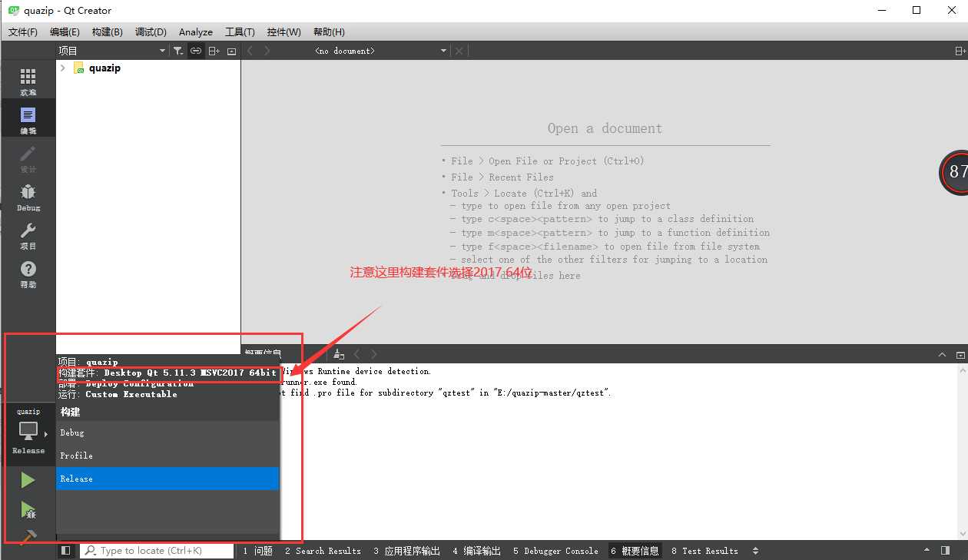
Task: Open the 8 Test Results pane
Action: coord(704,551)
